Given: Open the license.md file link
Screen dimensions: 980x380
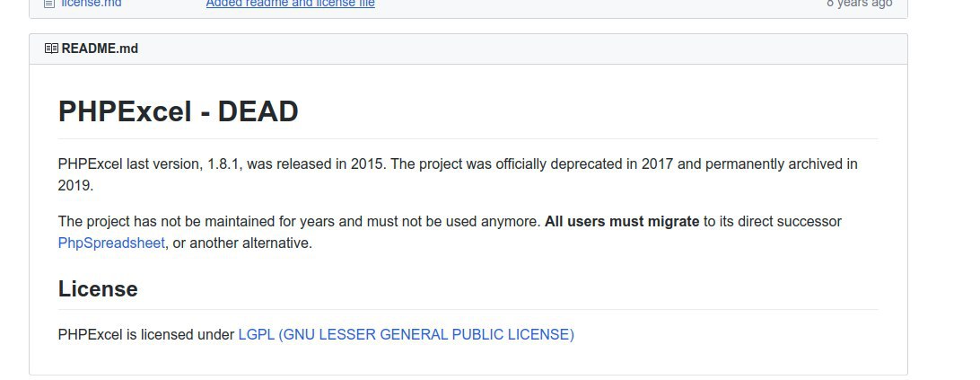Looking at the screenshot, I should pyautogui.click(x=92, y=3).
